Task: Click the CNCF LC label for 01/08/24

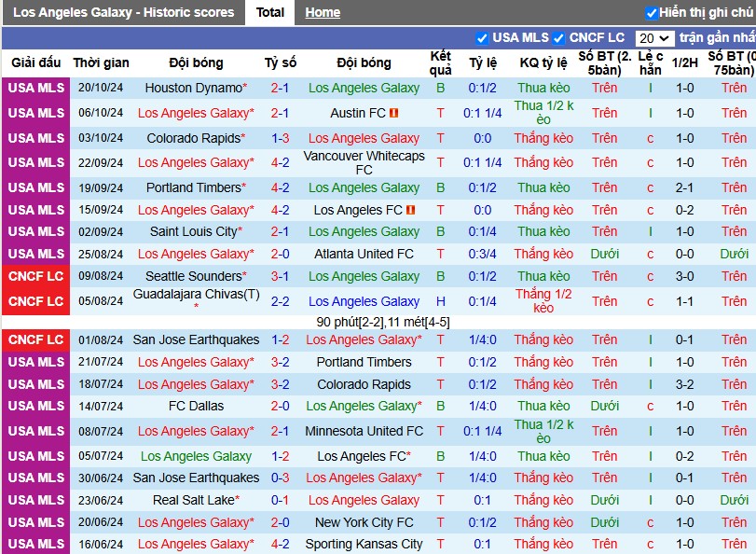Action: pos(36,339)
